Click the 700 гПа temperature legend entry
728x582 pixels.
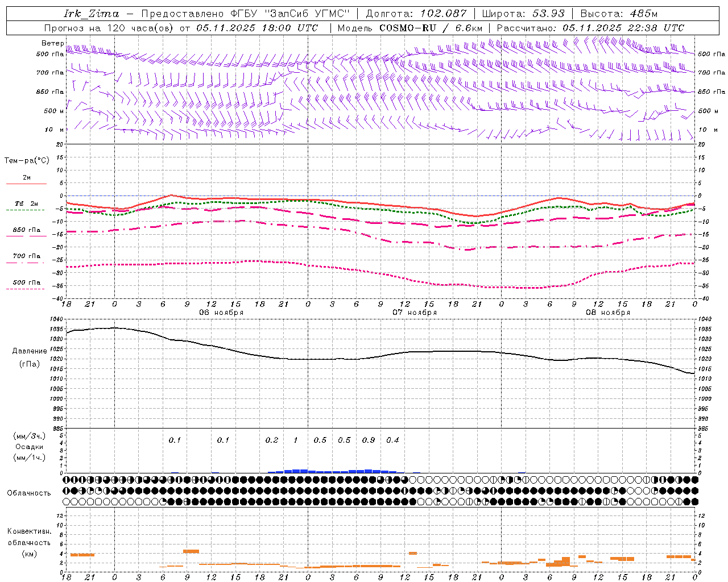pyautogui.click(x=27, y=256)
